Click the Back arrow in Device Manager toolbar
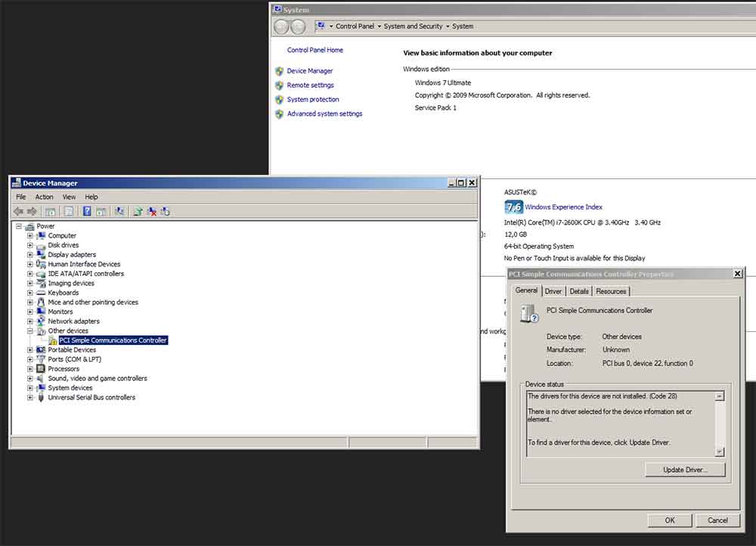The height and width of the screenshot is (546, 756). click(x=18, y=212)
